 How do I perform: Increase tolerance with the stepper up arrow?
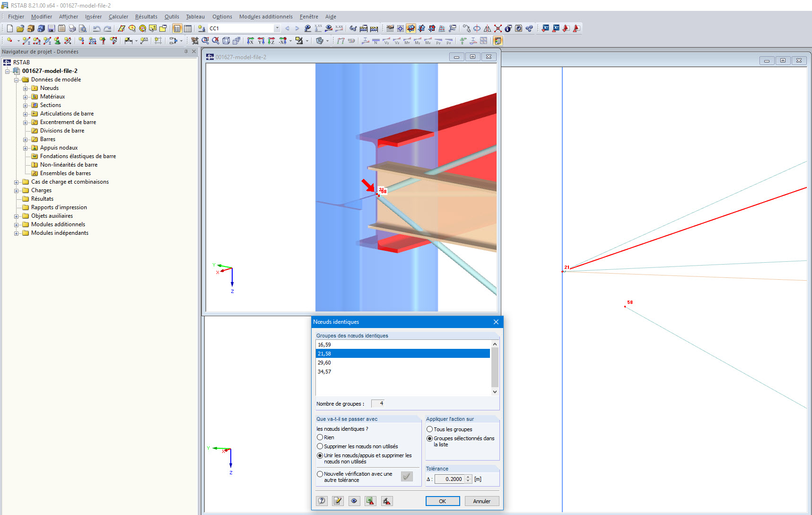(x=468, y=477)
